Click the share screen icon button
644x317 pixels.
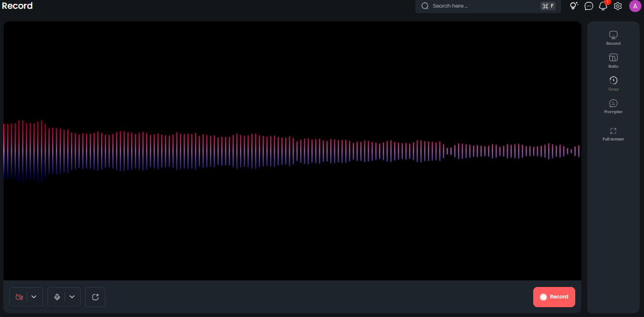pos(96,297)
